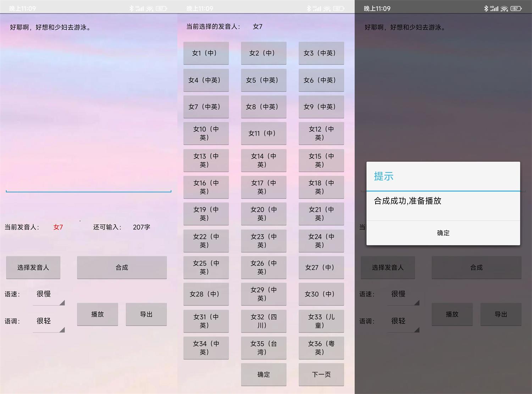The height and width of the screenshot is (394, 532).
Task: Select the Sichuan voice 女32 (四川)
Action: [264, 321]
